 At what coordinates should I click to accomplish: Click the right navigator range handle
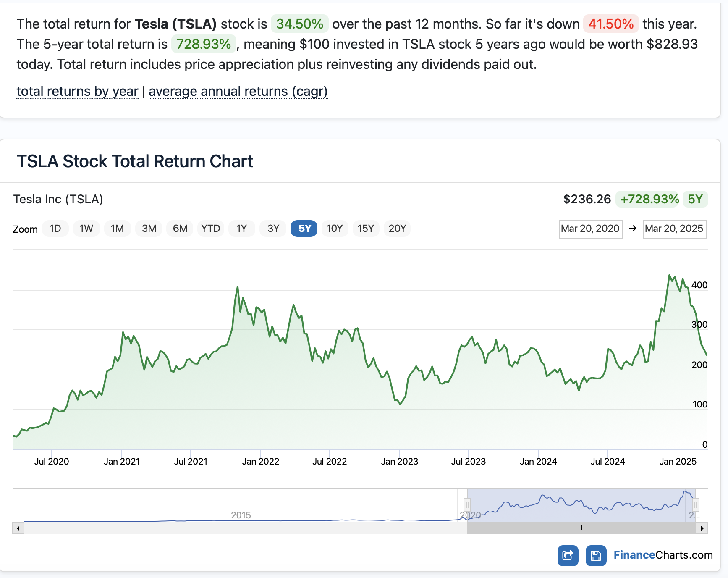(x=696, y=504)
